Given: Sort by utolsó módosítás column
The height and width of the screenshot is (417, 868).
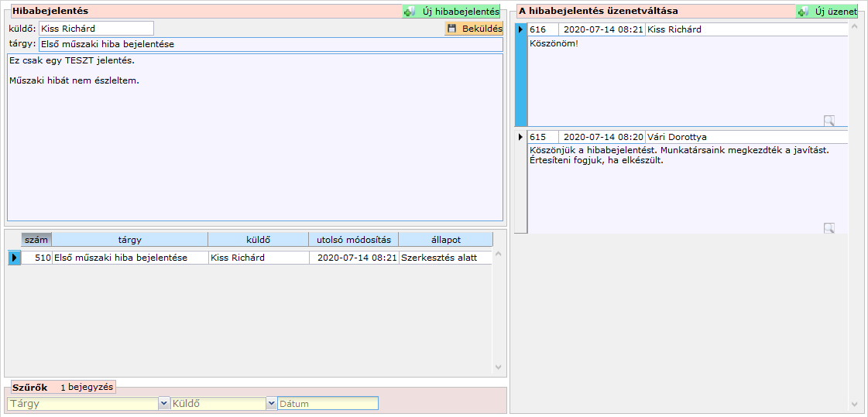Looking at the screenshot, I should click(x=353, y=240).
